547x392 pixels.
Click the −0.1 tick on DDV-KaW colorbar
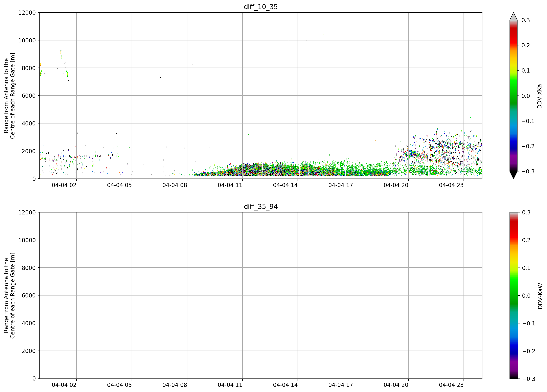tap(528, 323)
